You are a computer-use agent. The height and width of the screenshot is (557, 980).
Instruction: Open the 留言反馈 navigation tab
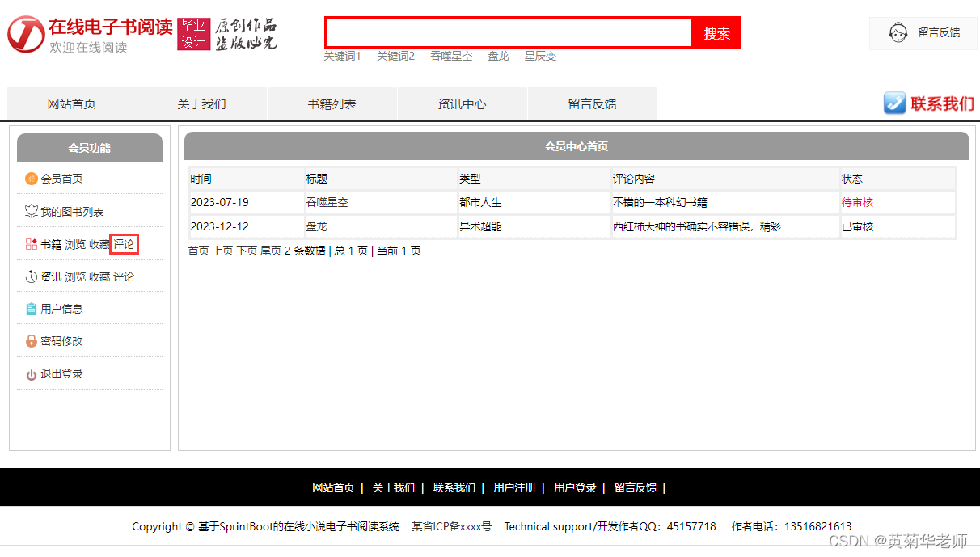click(x=593, y=103)
